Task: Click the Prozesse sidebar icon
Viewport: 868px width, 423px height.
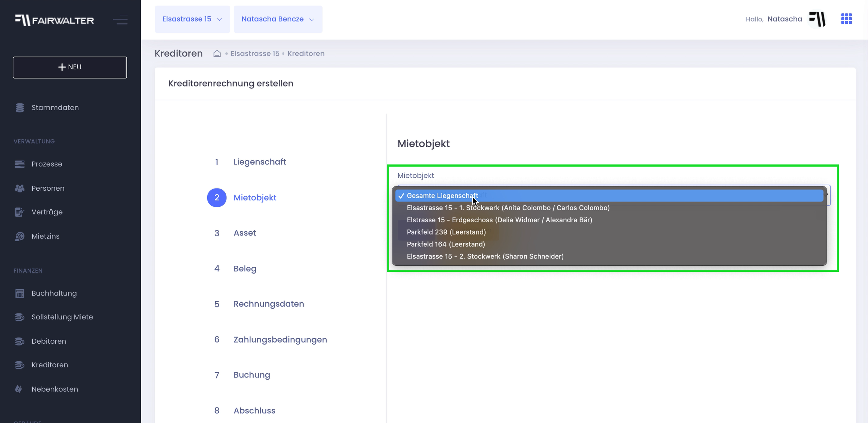Action: 20,164
